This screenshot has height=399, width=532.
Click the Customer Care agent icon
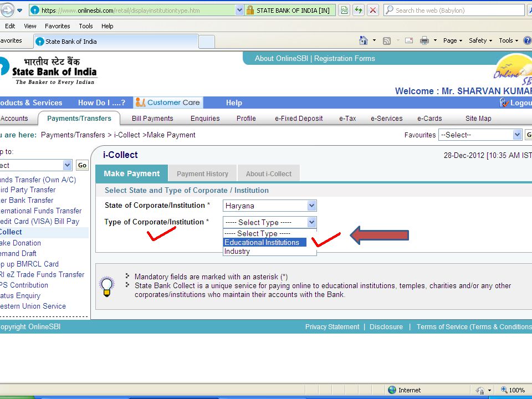tap(140, 102)
